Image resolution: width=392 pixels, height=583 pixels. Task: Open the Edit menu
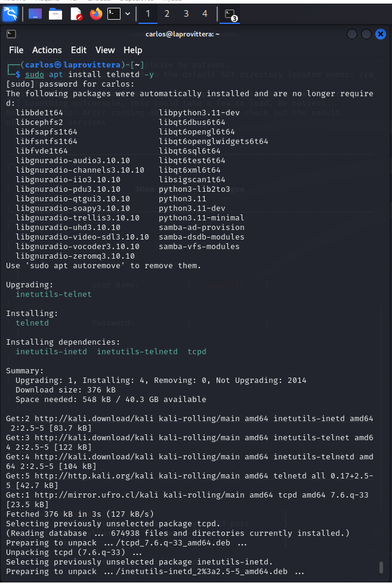(x=79, y=50)
